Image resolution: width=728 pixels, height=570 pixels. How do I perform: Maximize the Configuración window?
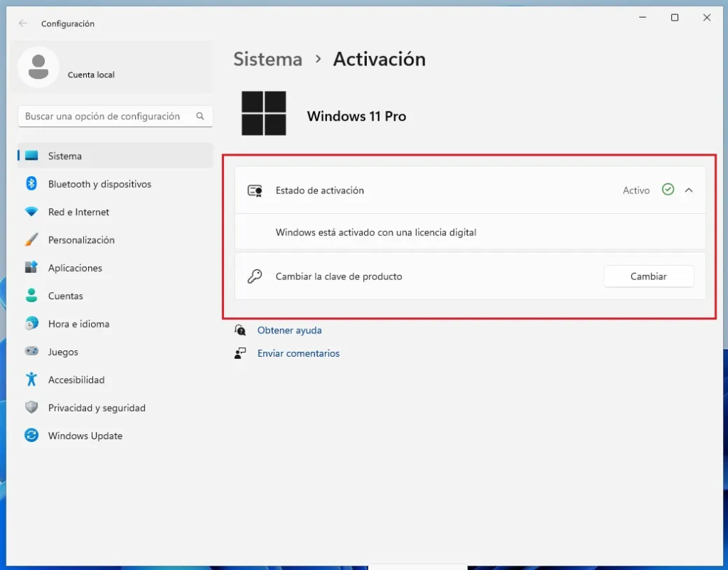[x=675, y=18]
